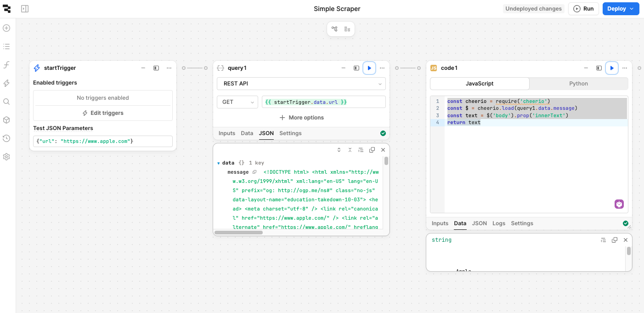The width and height of the screenshot is (644, 313).
Task: Open workflow settings gear icon in sidebar
Action: tap(6, 157)
